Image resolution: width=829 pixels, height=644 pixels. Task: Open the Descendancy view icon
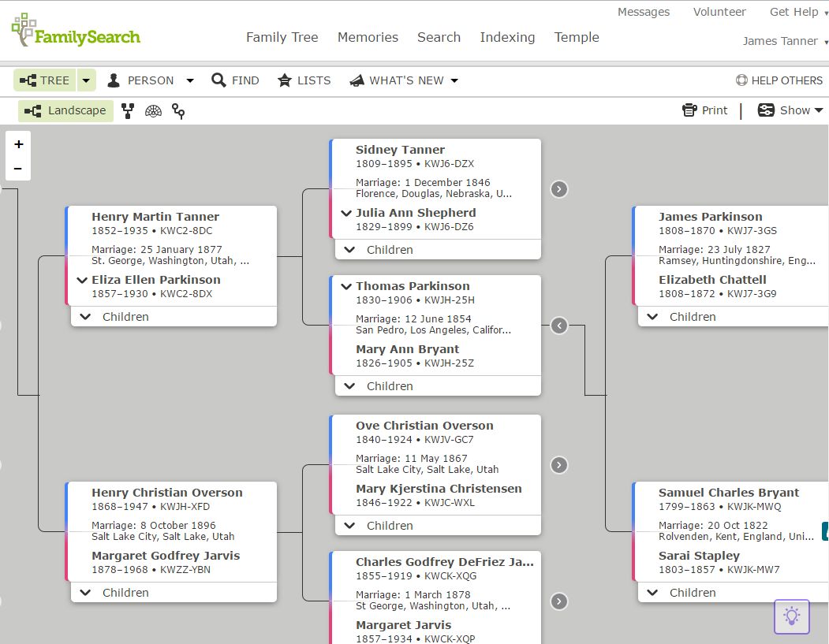tap(179, 110)
